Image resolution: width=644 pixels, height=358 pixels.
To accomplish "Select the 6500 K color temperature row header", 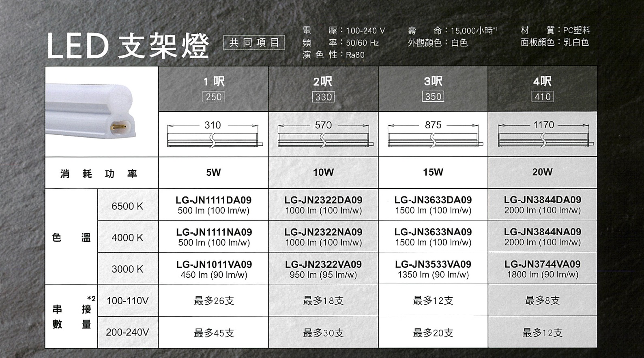I will click(127, 206).
